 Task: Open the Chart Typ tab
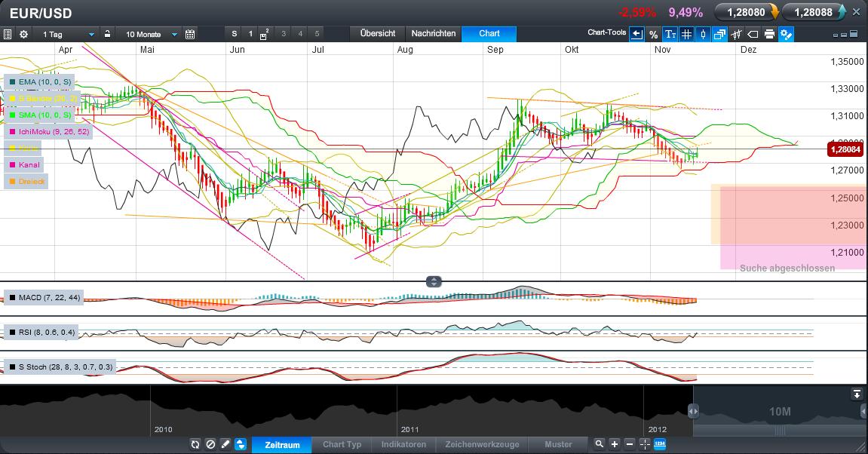tap(342, 445)
